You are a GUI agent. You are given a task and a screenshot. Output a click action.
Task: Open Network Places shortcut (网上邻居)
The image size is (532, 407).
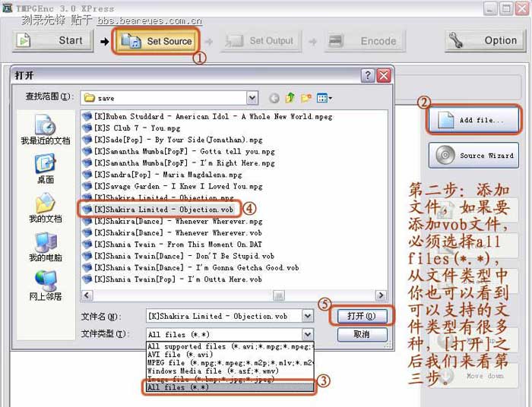coord(46,286)
